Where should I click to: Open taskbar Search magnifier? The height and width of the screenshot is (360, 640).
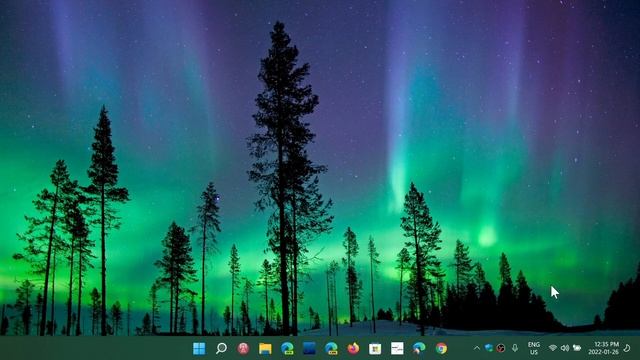pyautogui.click(x=221, y=348)
